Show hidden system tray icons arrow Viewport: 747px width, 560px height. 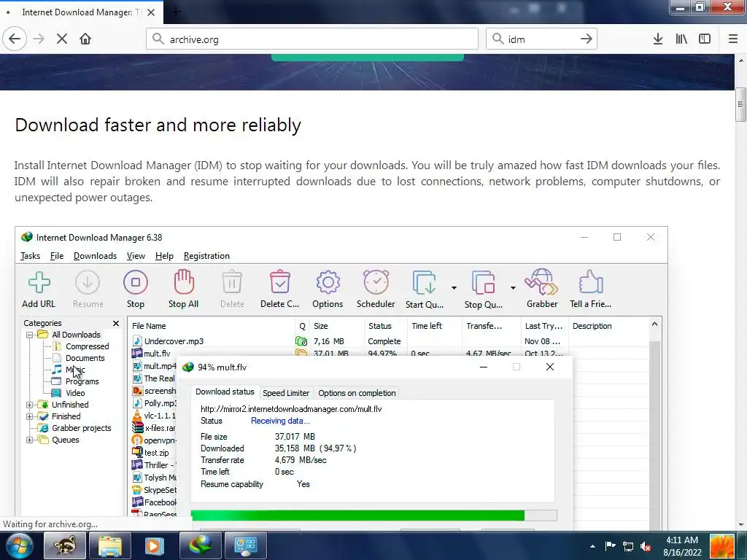(x=592, y=545)
